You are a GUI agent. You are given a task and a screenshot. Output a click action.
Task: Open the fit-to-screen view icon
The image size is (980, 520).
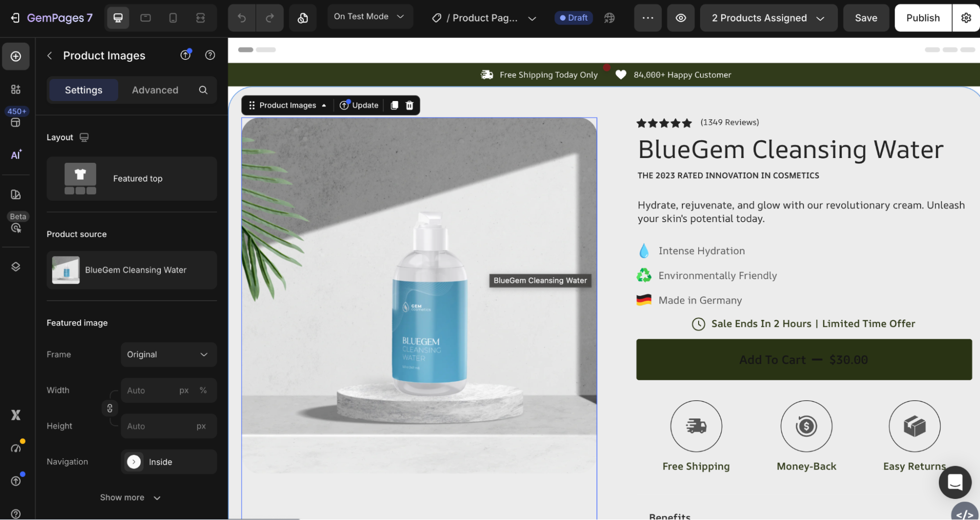pos(201,18)
